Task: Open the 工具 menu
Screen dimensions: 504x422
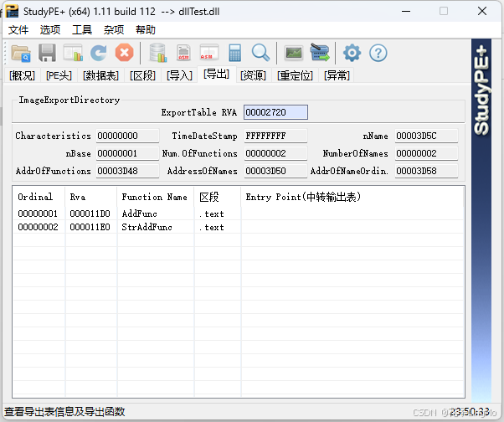Action: (82, 30)
